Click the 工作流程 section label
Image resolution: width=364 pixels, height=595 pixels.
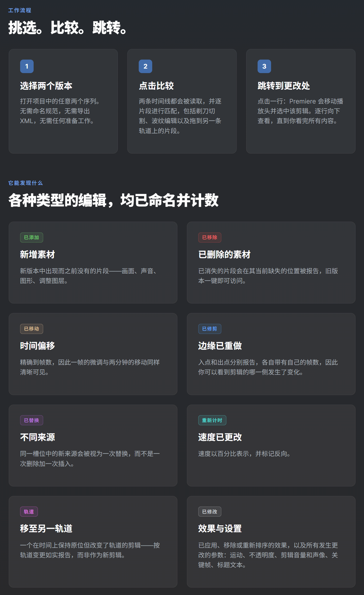[20, 10]
